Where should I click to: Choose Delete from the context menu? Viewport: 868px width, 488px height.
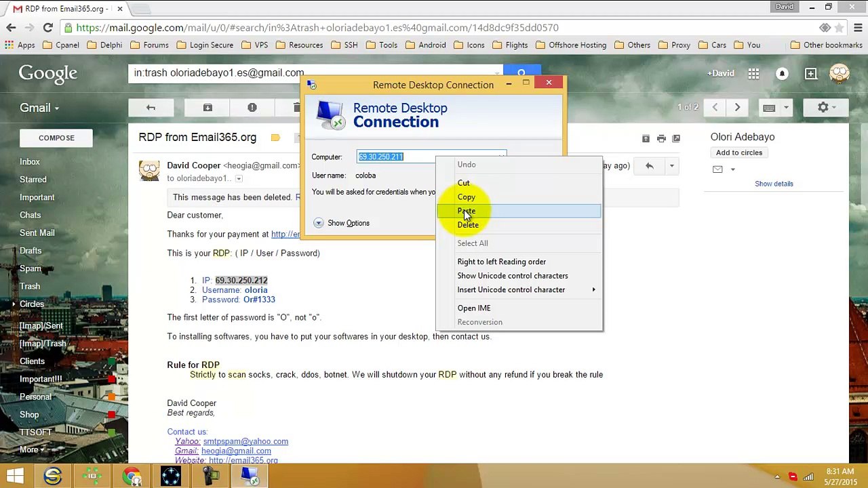pyautogui.click(x=519, y=225)
